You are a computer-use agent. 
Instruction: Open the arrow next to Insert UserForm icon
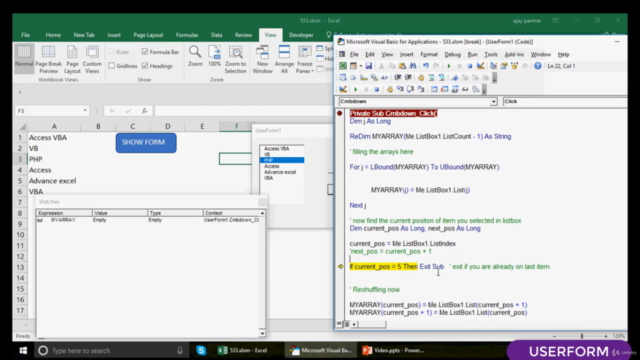tap(360, 66)
